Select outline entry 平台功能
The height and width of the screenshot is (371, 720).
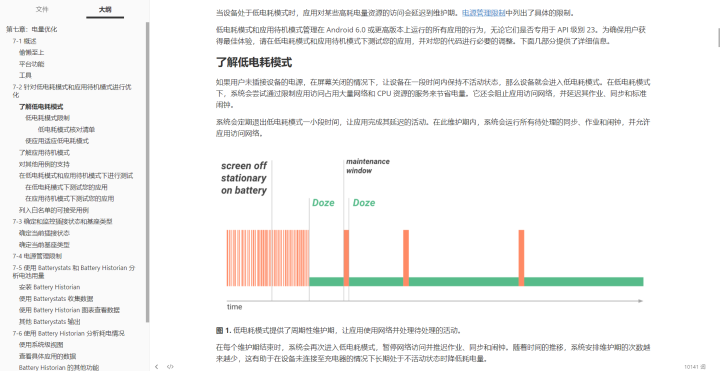32,64
